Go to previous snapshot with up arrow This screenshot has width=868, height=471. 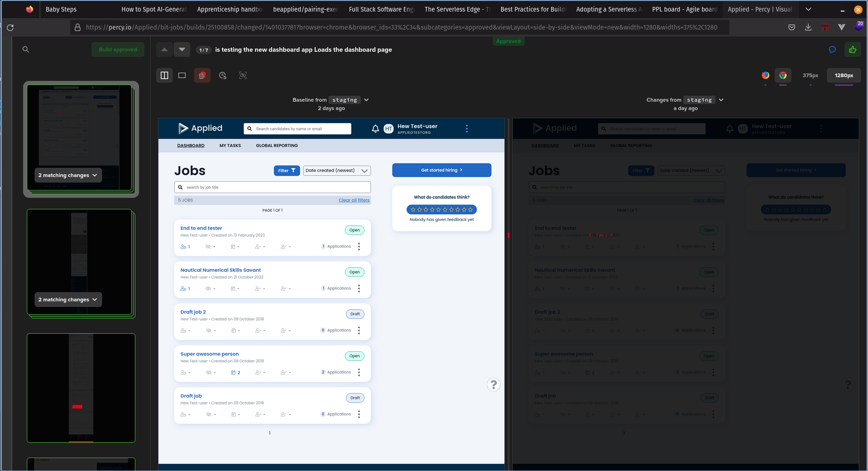[x=164, y=49]
